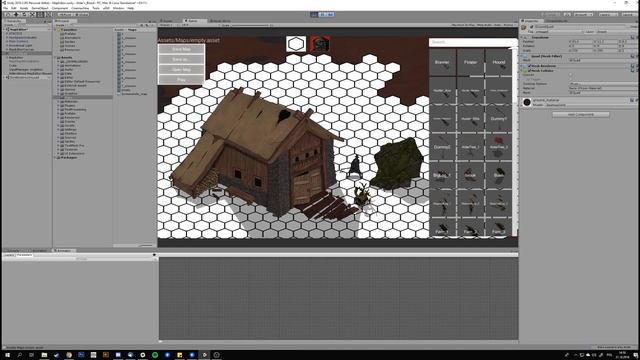The image size is (640, 360).
Task: Click the Open Map button
Action: point(182,70)
